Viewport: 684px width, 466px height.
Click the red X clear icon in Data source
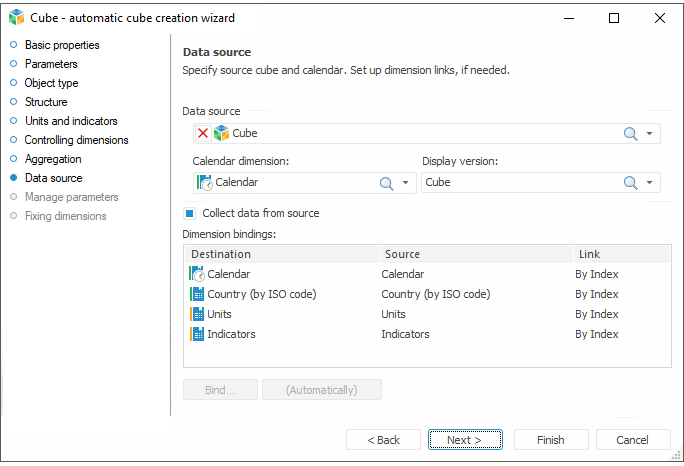[x=202, y=133]
